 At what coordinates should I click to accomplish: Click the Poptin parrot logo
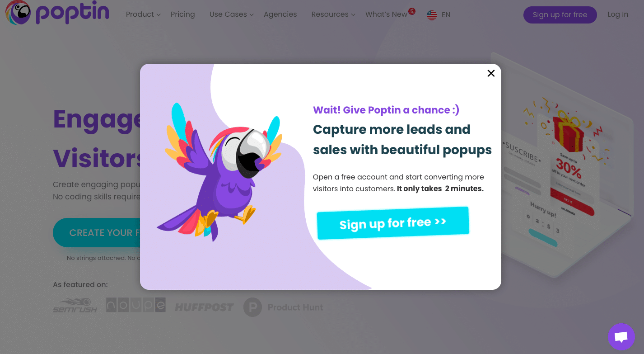pyautogui.click(x=18, y=12)
